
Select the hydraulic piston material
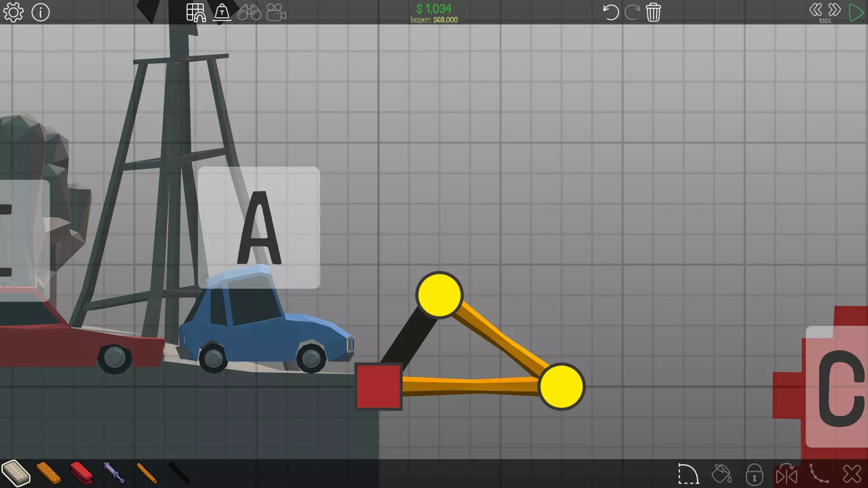tap(113, 473)
